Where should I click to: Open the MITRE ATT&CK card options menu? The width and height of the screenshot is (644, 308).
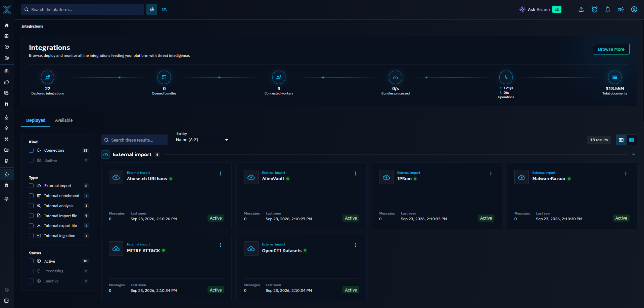click(221, 245)
